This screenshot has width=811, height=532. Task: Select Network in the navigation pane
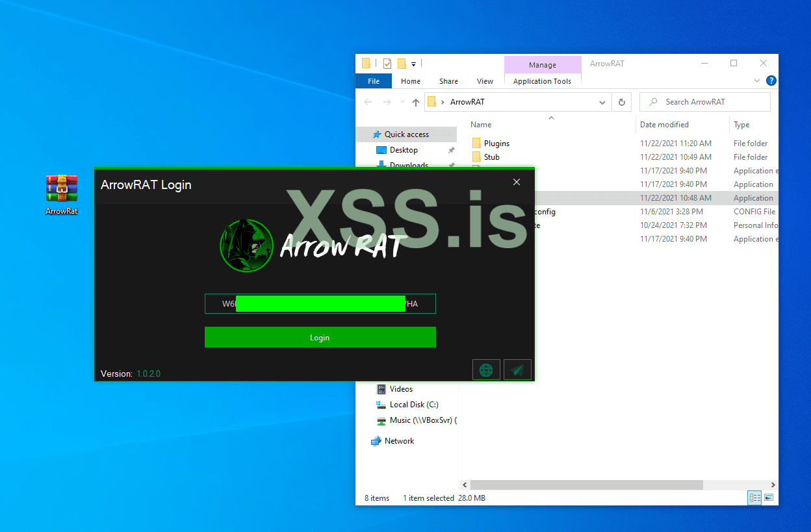coord(399,441)
